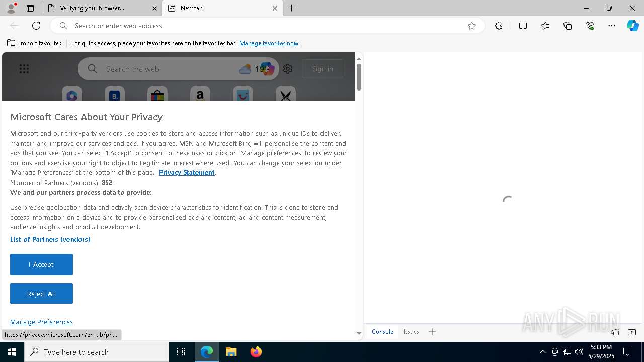Viewport: 644px width, 362px height.
Task: Show hidden system tray icons chevron
Action: (x=542, y=352)
